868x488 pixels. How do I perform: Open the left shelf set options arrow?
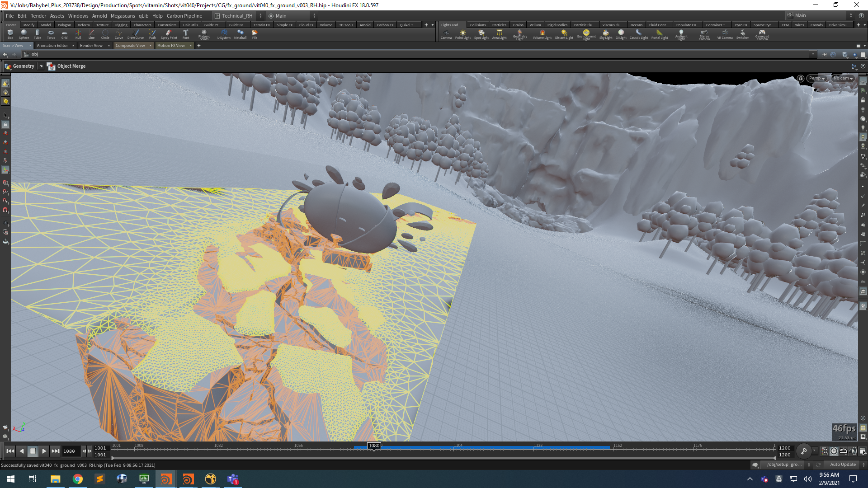coord(433,25)
